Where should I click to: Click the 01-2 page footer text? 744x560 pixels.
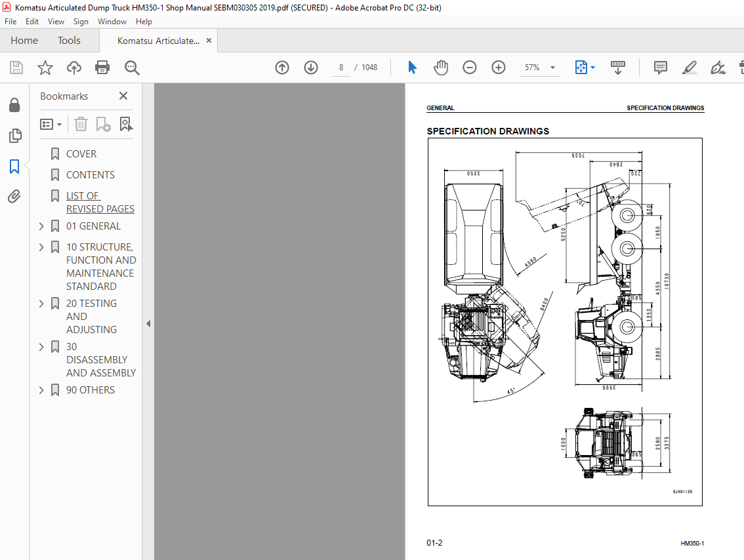tap(434, 543)
